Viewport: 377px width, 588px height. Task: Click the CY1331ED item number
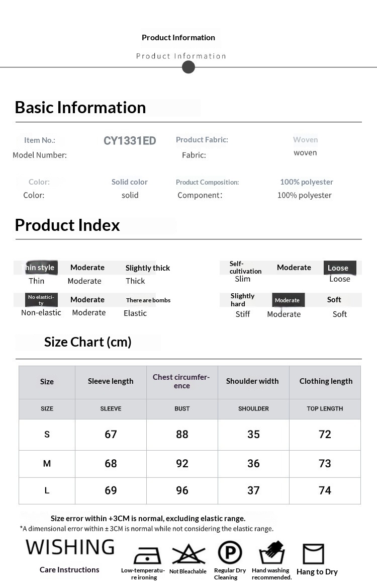[130, 141]
